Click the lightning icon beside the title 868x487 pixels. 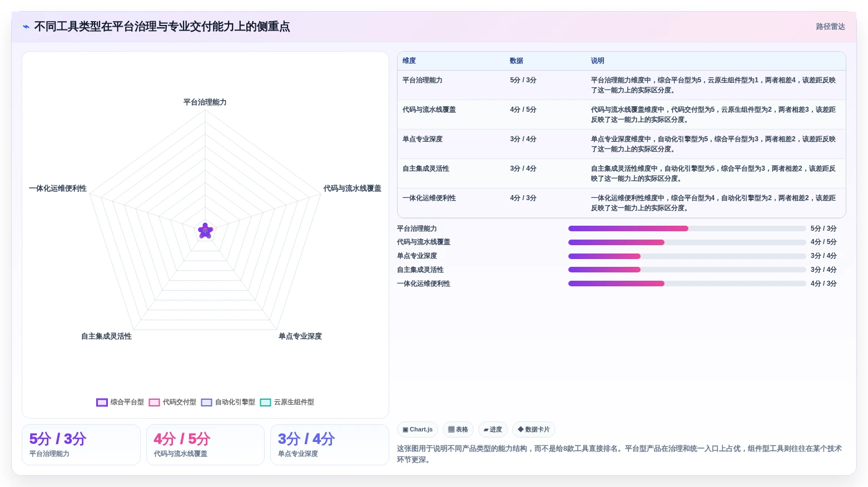[26, 27]
